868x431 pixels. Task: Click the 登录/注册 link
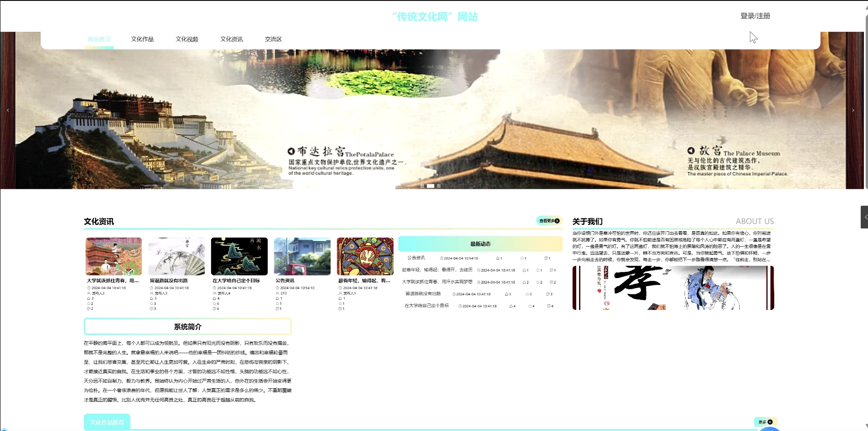click(x=754, y=15)
